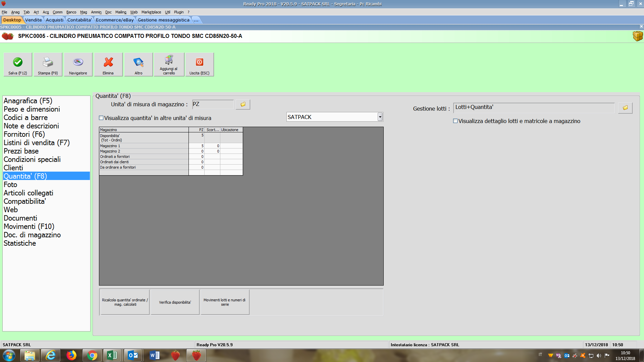644x362 pixels.
Task: Click Movimenti lotti e numeri di serie
Action: click(x=225, y=302)
